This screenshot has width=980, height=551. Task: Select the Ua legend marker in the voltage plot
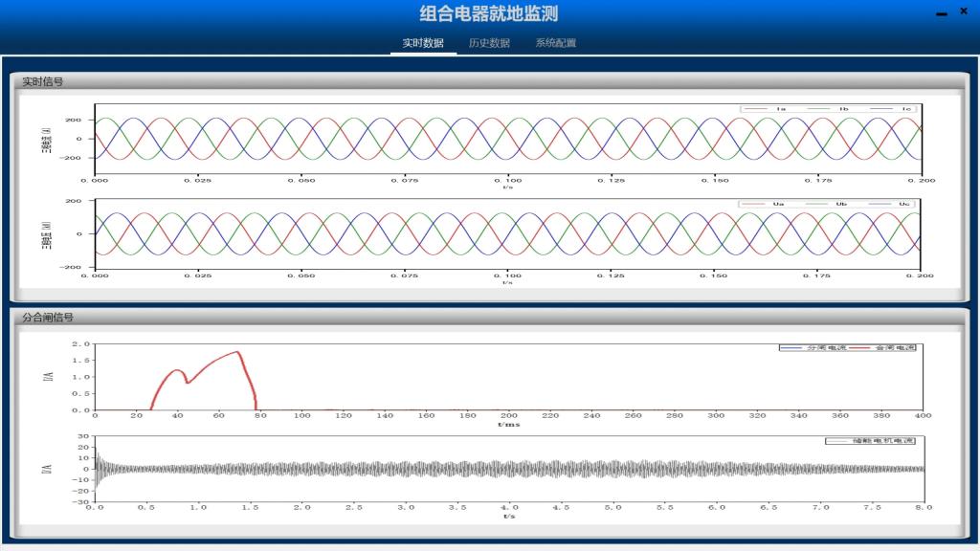753,204
